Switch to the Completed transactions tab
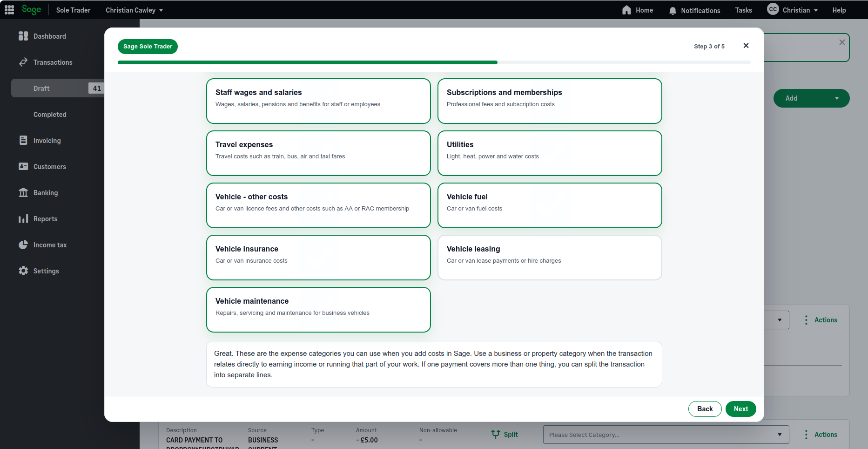 click(50, 114)
